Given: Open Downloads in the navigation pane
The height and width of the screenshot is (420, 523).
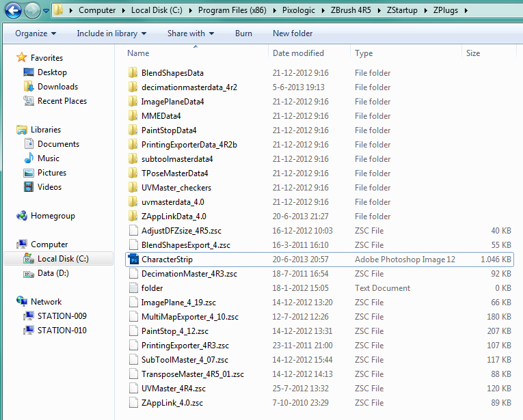Looking at the screenshot, I should tap(57, 87).
